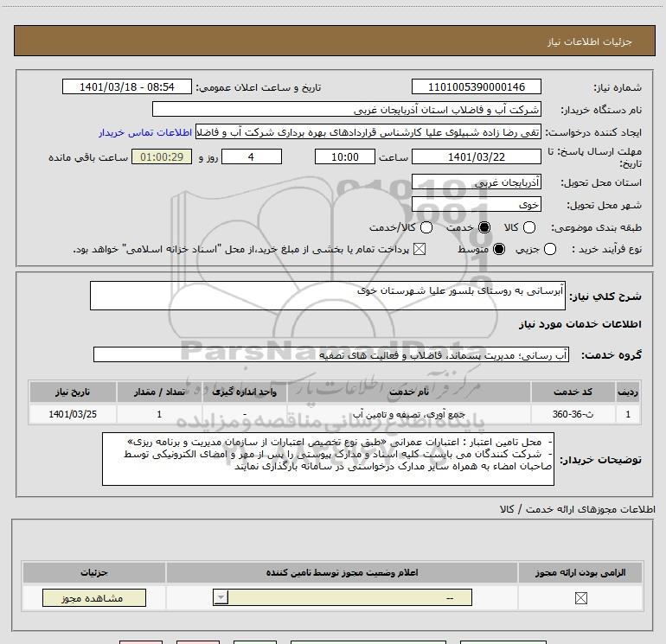Image resolution: width=666 pixels, height=644 pixels.
Task: Click the service name جمع آوری، تصفیه cell
Action: [x=409, y=414]
